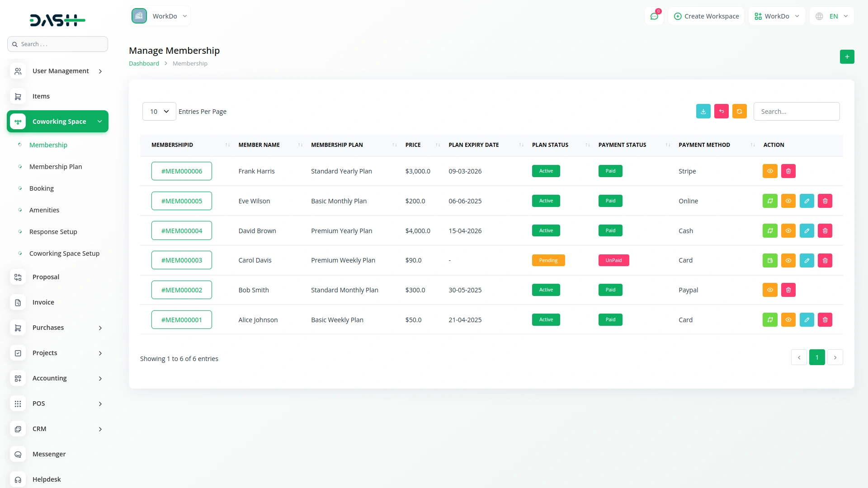Click Carol Davis green payment icon
Image resolution: width=868 pixels, height=488 pixels.
(770, 260)
